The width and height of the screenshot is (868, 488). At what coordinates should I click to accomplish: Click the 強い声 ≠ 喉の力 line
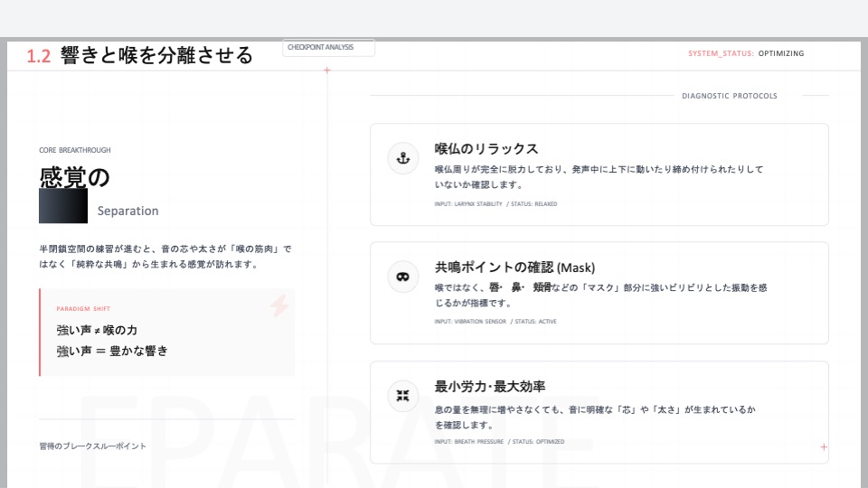pos(97,330)
